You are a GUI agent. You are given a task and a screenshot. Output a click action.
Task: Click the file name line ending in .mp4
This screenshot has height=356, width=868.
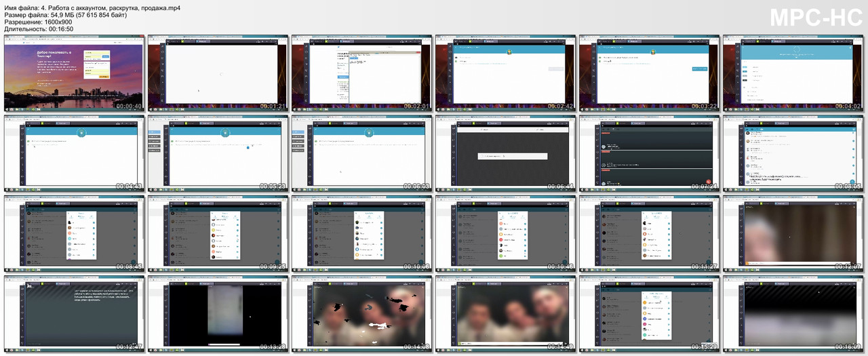(92, 8)
